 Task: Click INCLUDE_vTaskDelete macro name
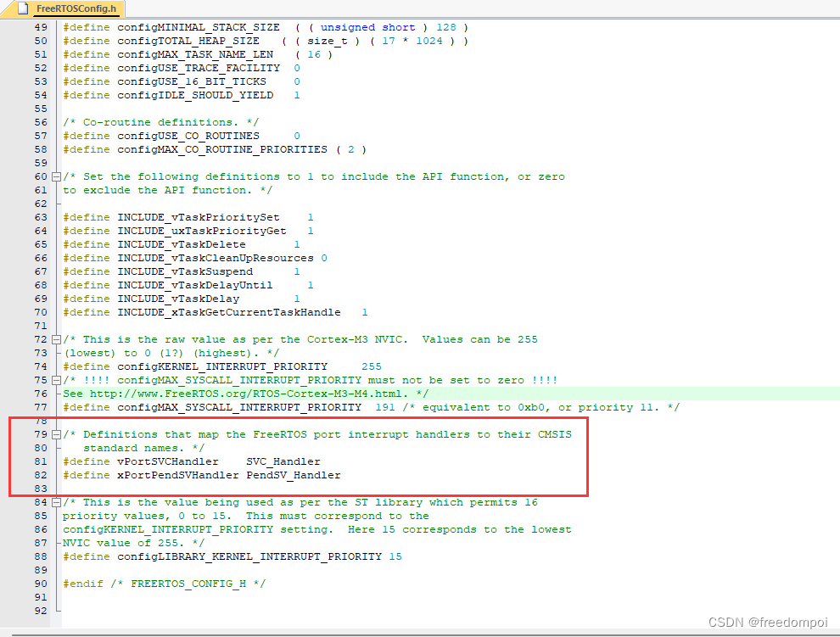point(182,244)
